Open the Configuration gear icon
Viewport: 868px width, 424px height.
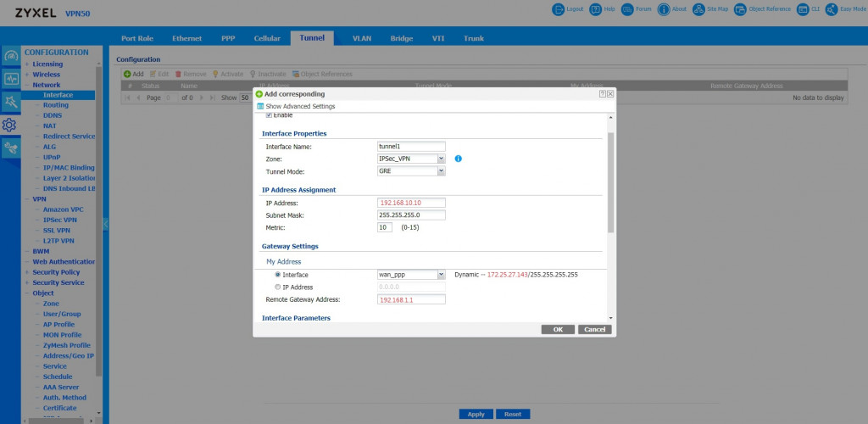tap(10, 125)
